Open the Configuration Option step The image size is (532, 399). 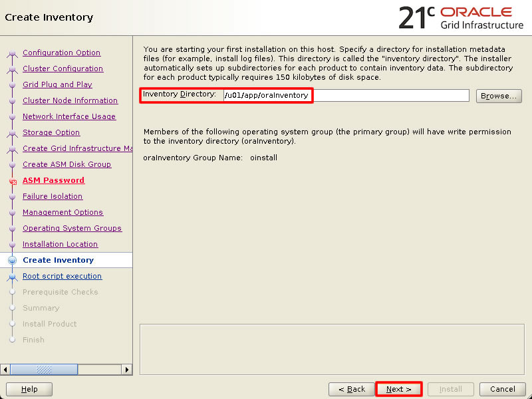[x=61, y=53]
